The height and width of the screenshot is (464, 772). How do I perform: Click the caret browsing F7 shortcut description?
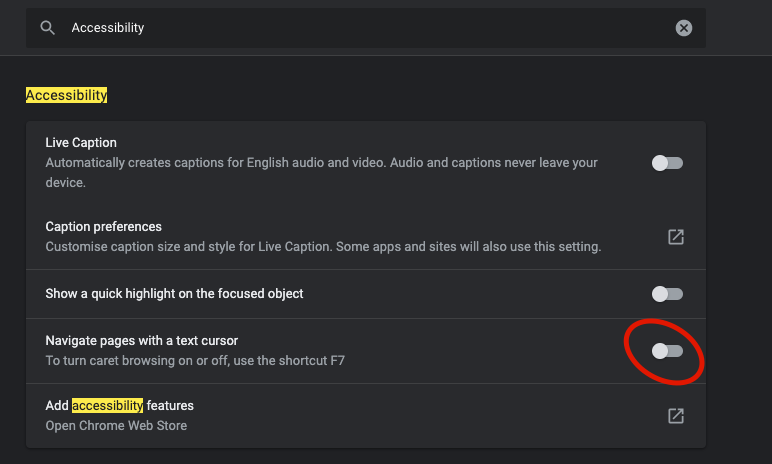pos(195,360)
